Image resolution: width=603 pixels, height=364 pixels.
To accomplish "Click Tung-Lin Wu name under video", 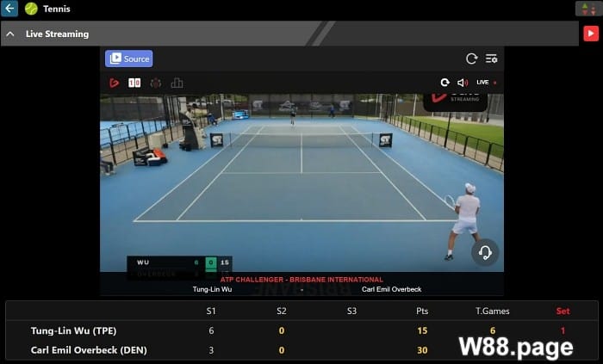I will pyautogui.click(x=212, y=289).
